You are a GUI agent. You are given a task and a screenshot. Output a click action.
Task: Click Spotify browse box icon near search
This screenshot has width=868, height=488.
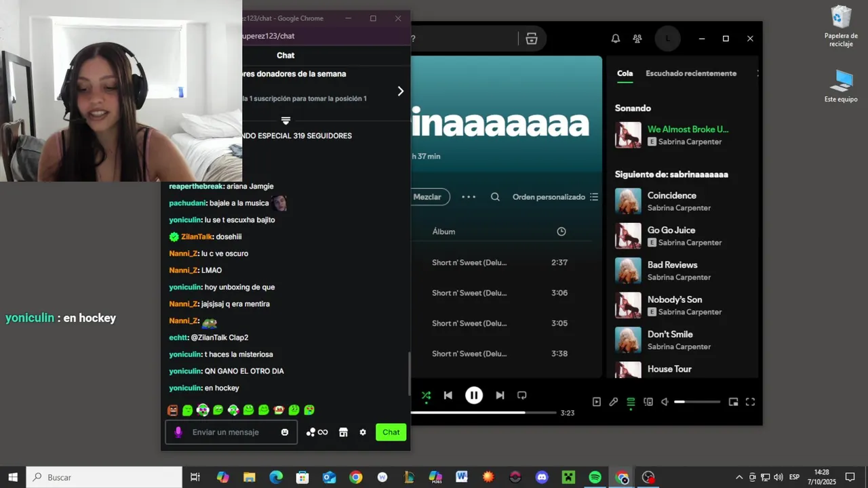click(532, 39)
